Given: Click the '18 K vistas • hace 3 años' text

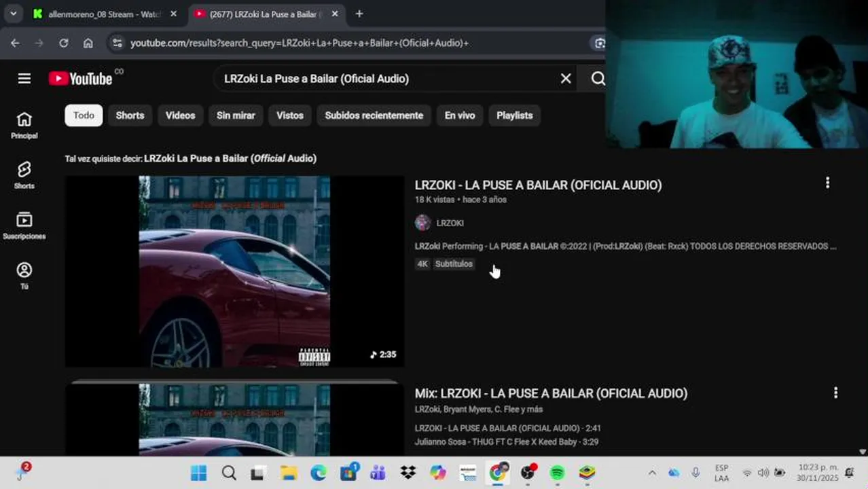Looking at the screenshot, I should (x=460, y=200).
